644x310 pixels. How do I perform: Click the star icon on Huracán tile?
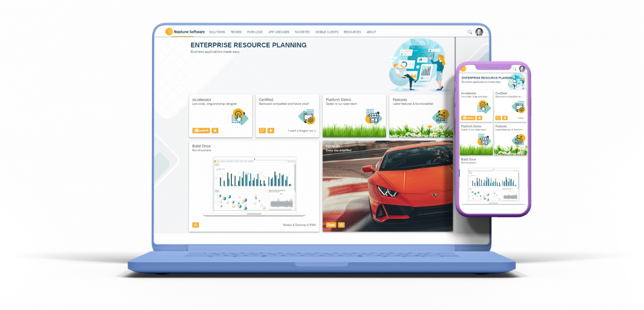coord(341,225)
